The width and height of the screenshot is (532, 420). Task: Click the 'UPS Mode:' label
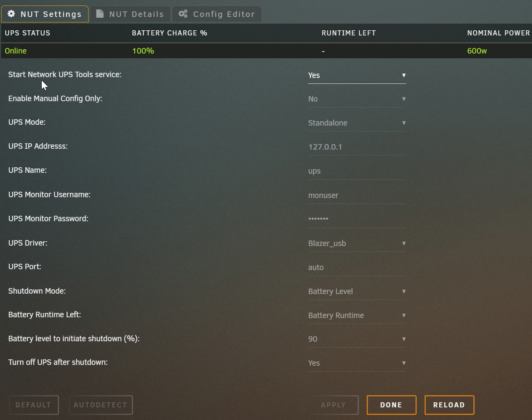pos(27,122)
